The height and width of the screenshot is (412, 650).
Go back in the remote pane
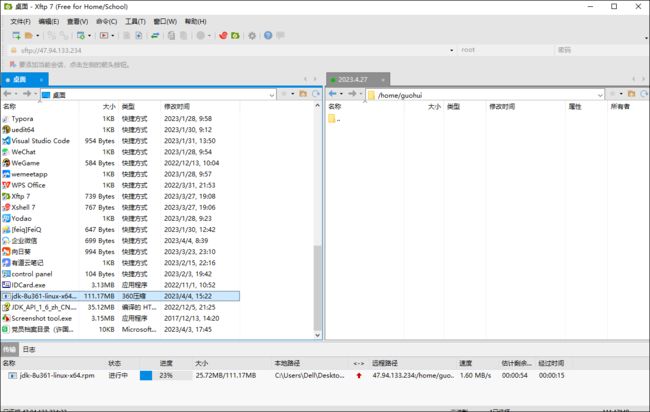332,94
